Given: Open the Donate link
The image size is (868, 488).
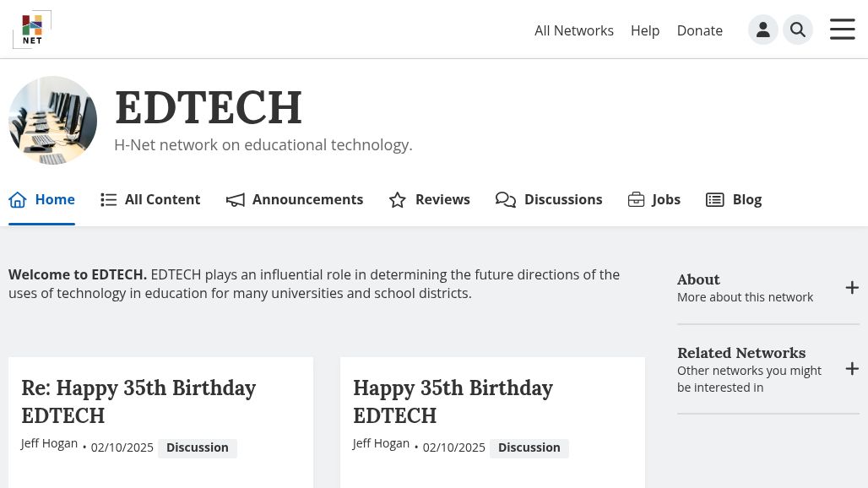Looking at the screenshot, I should tap(700, 30).
